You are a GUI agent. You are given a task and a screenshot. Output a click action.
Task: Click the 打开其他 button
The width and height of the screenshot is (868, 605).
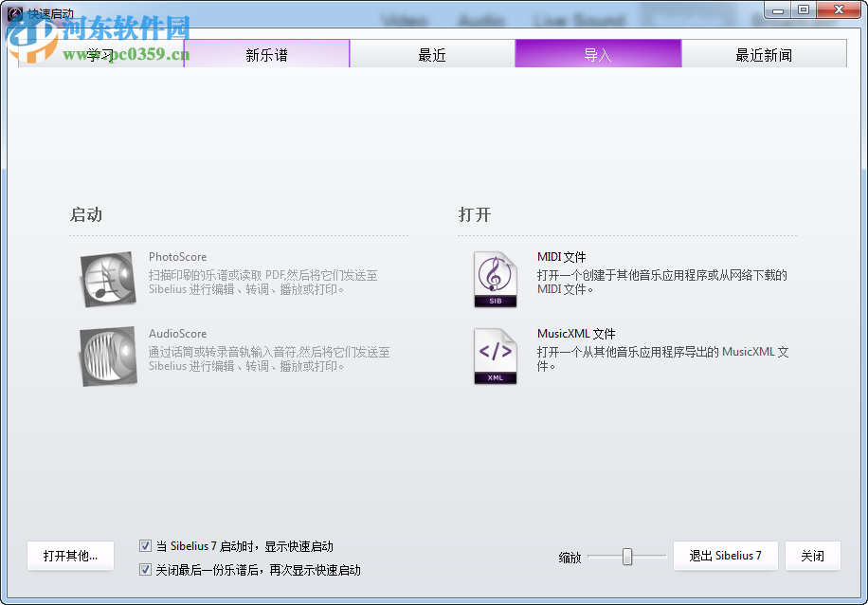(70, 556)
